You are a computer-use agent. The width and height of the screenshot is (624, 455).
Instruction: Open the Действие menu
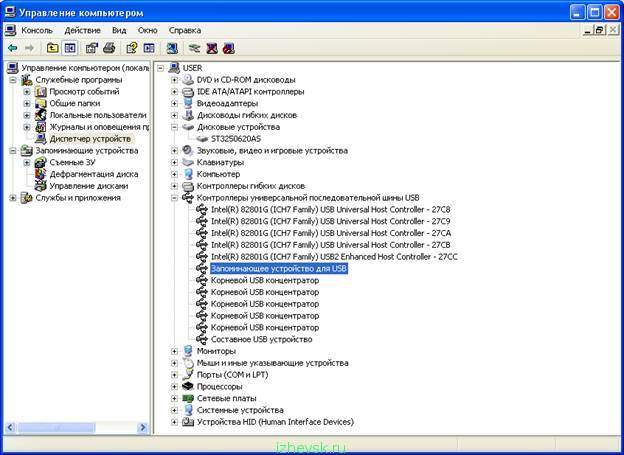tap(82, 30)
